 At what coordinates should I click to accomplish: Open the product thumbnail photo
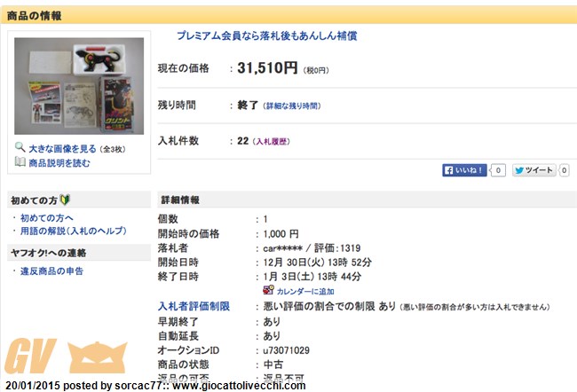click(x=79, y=86)
